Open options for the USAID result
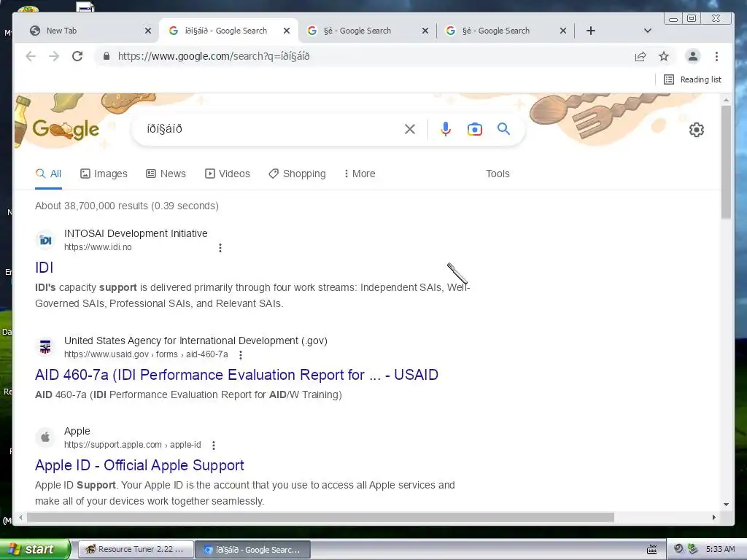The height and width of the screenshot is (560, 747). coord(241,355)
